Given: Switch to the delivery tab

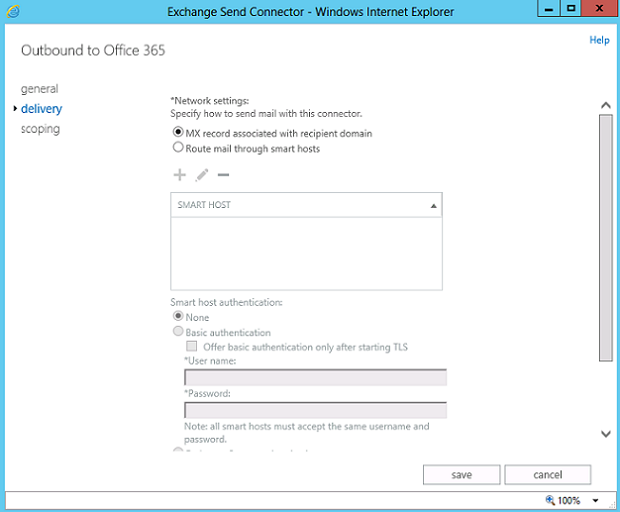Looking at the screenshot, I should 42,109.
